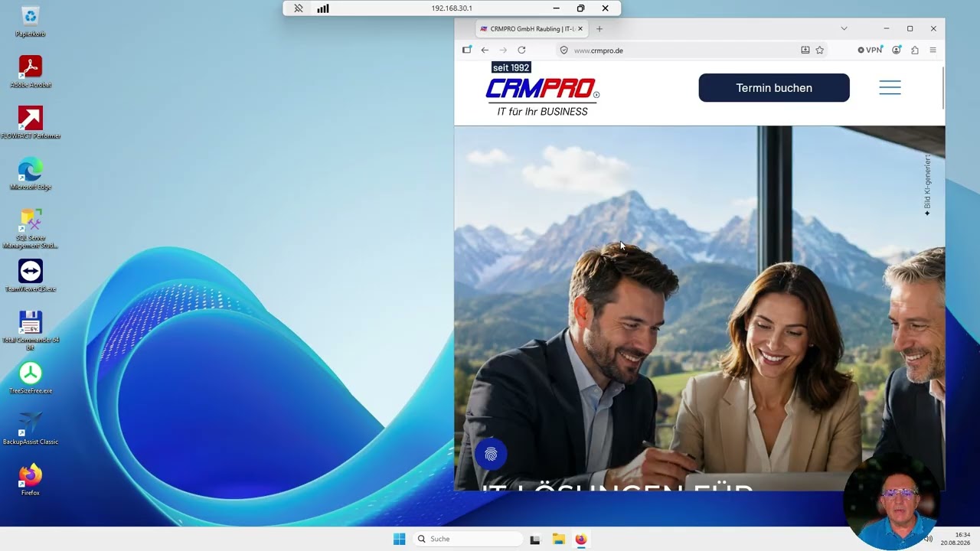
Task: Bookmark this page with star icon
Action: pyautogui.click(x=820, y=51)
